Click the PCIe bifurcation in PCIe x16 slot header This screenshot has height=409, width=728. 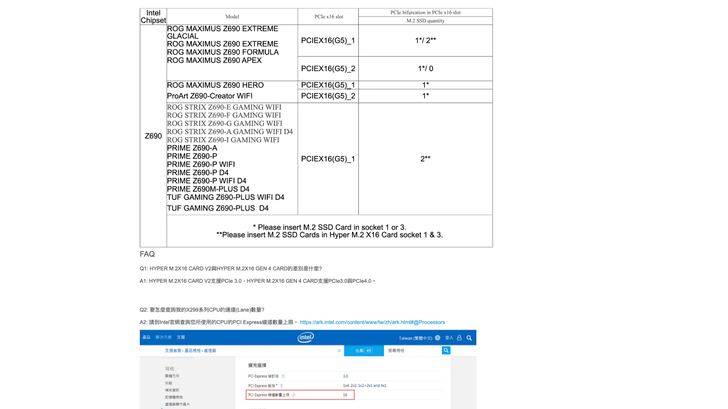[x=425, y=13]
